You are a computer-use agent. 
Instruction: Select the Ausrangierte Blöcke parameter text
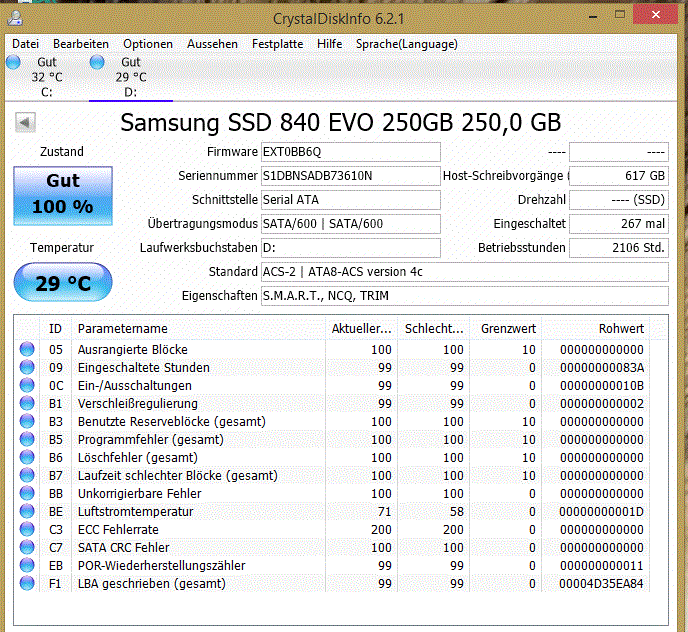point(133,349)
